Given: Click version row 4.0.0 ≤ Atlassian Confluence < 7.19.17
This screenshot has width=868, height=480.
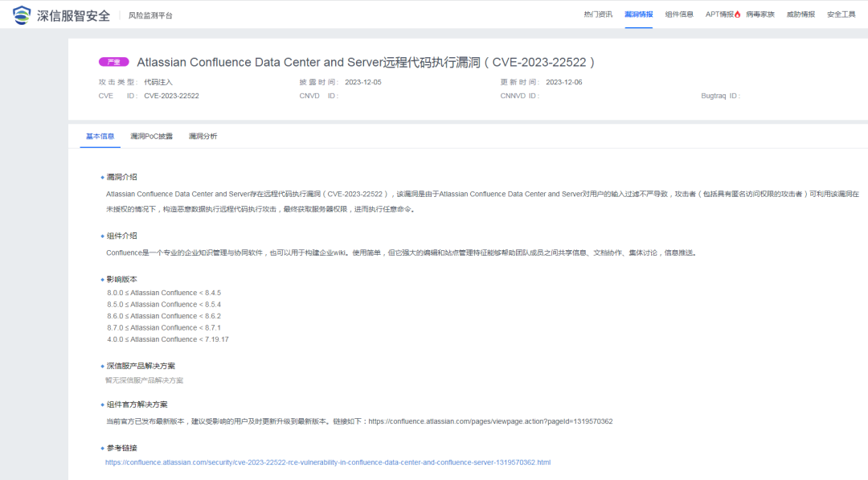Looking at the screenshot, I should click(168, 339).
